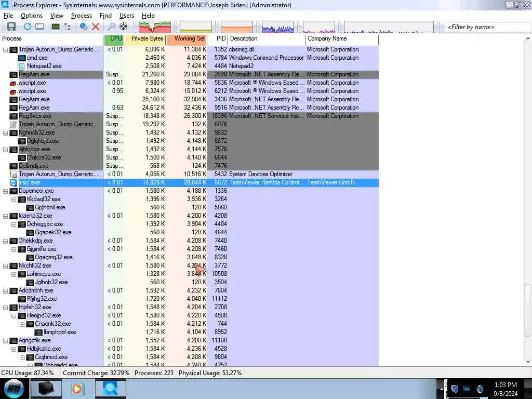This screenshot has height=399, width=532.
Task: Click the commit history mini graph
Action: (196, 27)
